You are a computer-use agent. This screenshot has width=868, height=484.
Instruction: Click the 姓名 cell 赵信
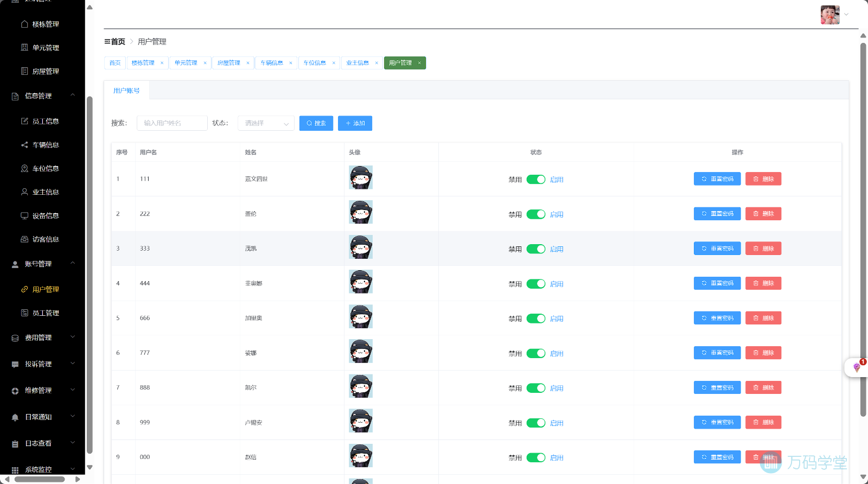coord(251,457)
